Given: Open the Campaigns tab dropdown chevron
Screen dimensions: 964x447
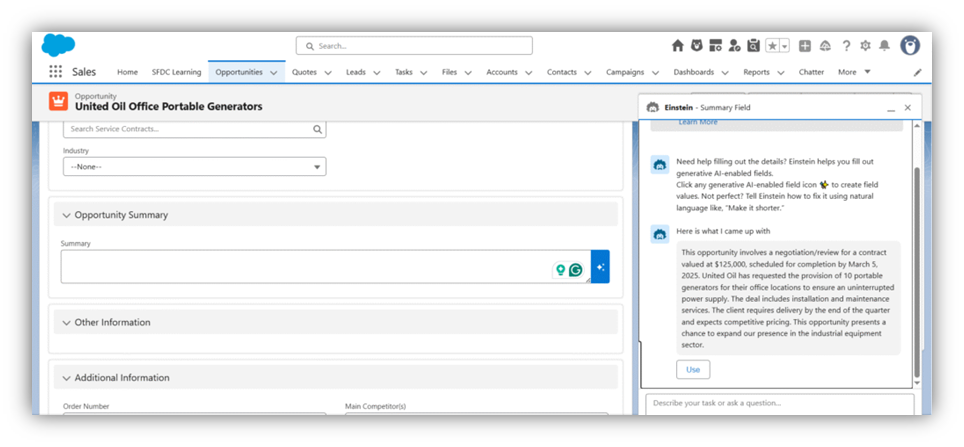Looking at the screenshot, I should (655, 73).
